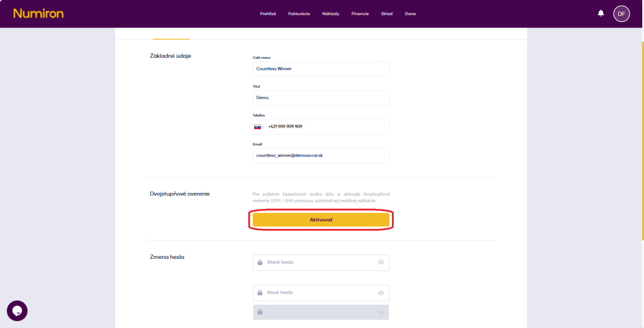Image resolution: width=644 pixels, height=328 pixels.
Task: Click the Email input field
Action: click(321, 155)
